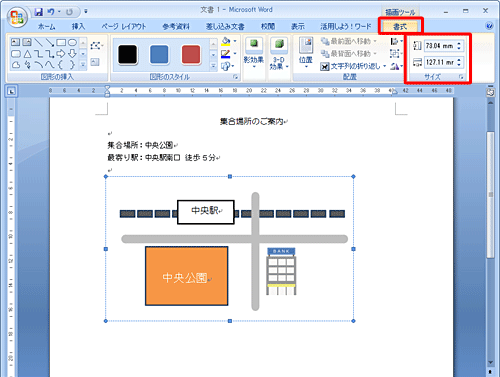Switch to the 参考資料 tab
The width and height of the screenshot is (500, 377).
coord(176,27)
